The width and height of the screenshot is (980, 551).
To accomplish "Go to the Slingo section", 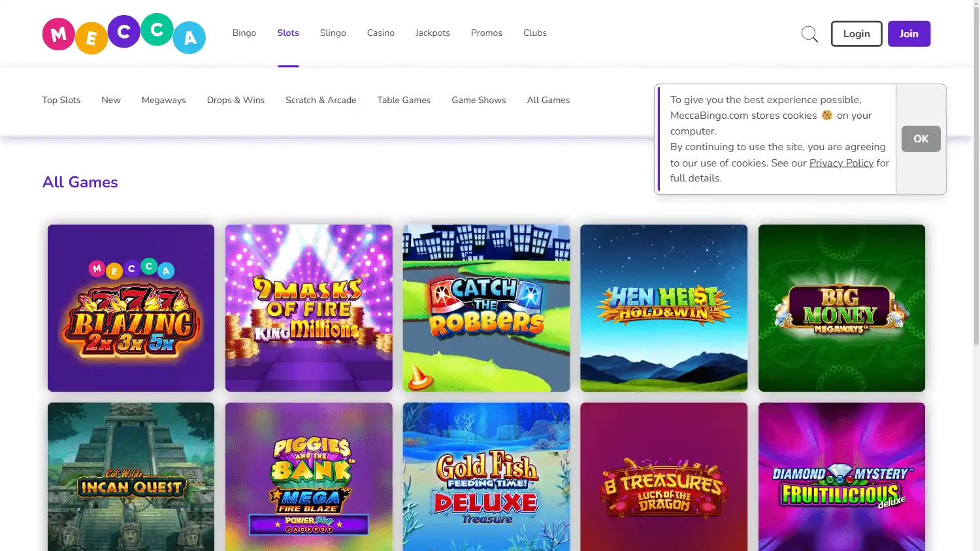I will point(333,33).
